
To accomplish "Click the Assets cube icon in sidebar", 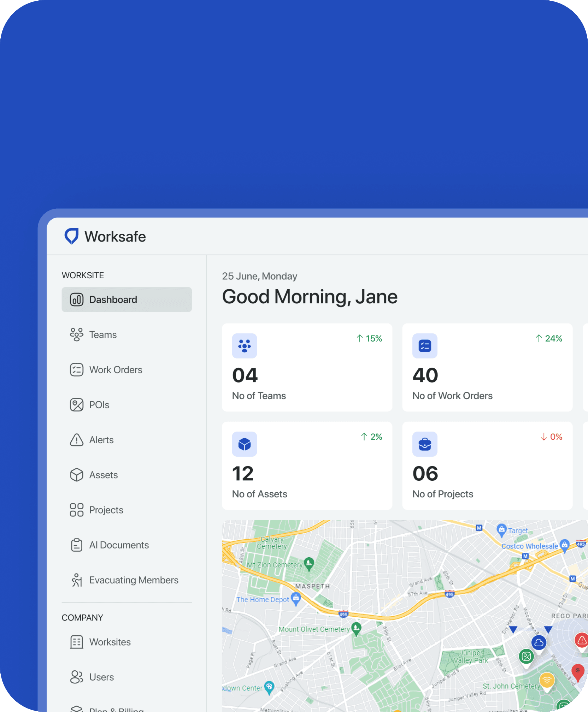I will tap(77, 475).
